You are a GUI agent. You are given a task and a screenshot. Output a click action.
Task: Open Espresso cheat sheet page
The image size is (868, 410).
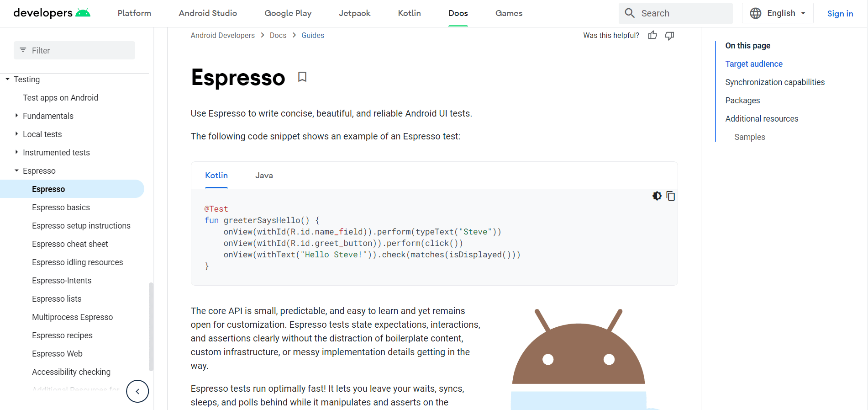coord(70,244)
